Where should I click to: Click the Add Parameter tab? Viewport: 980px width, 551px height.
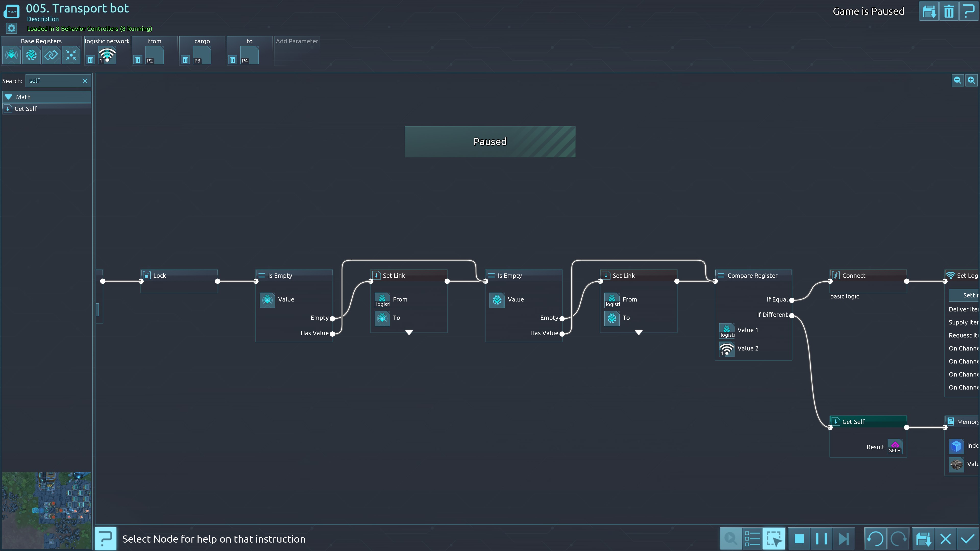point(297,41)
